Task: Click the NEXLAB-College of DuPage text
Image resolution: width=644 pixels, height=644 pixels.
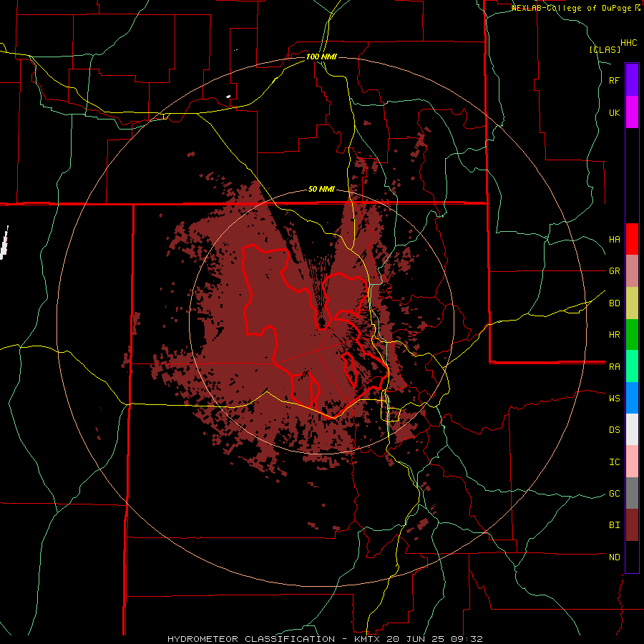Action: [571, 8]
